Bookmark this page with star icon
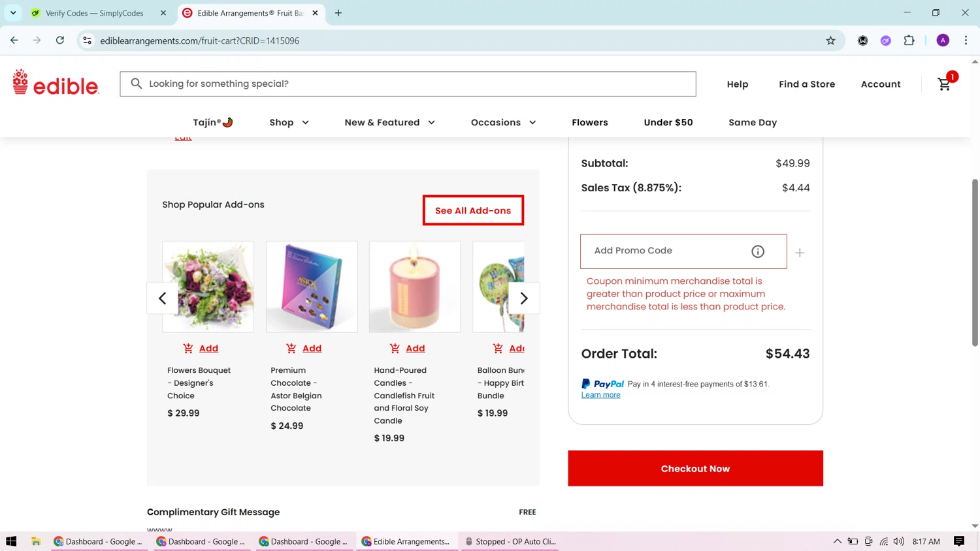Screen dimensions: 980x551 pos(830,40)
